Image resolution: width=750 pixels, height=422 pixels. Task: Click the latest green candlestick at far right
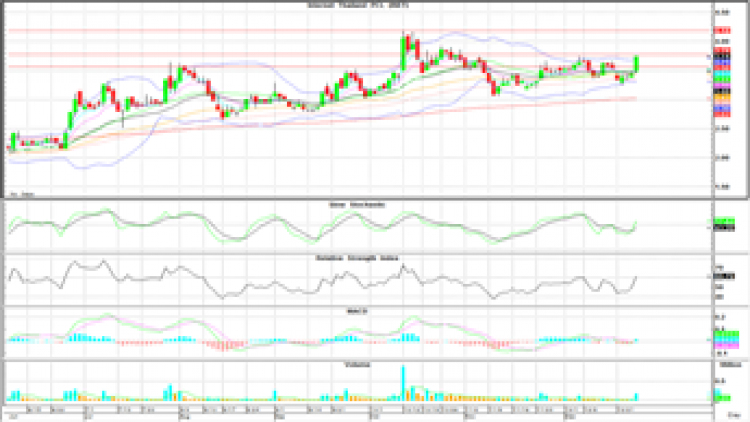(637, 64)
